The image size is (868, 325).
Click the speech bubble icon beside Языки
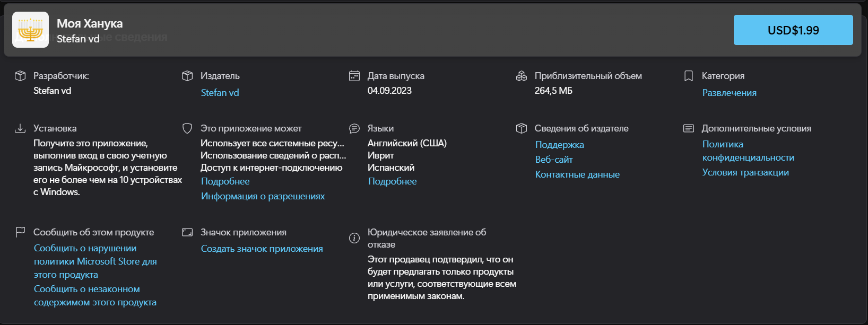tap(354, 128)
